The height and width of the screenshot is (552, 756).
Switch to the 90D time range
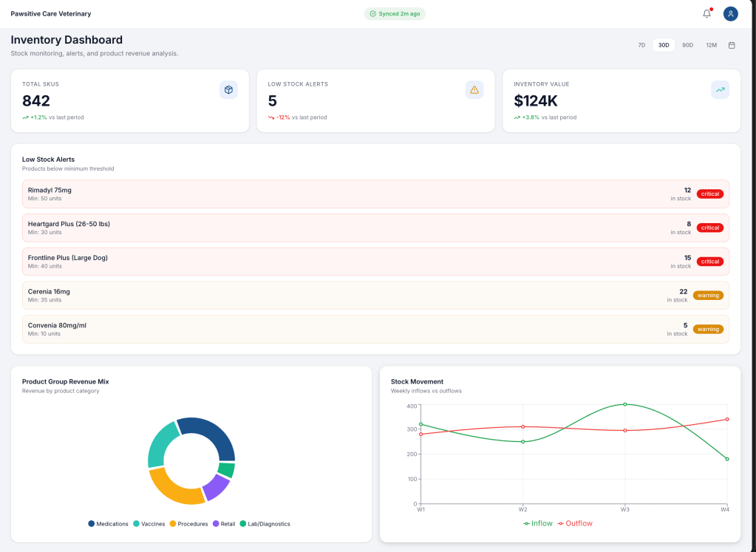(x=687, y=45)
